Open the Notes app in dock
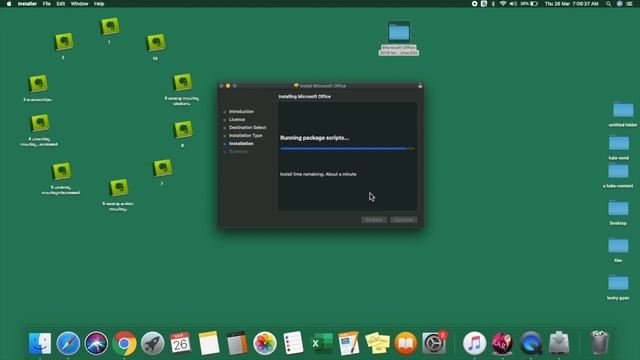This screenshot has width=640, height=360. (x=209, y=343)
